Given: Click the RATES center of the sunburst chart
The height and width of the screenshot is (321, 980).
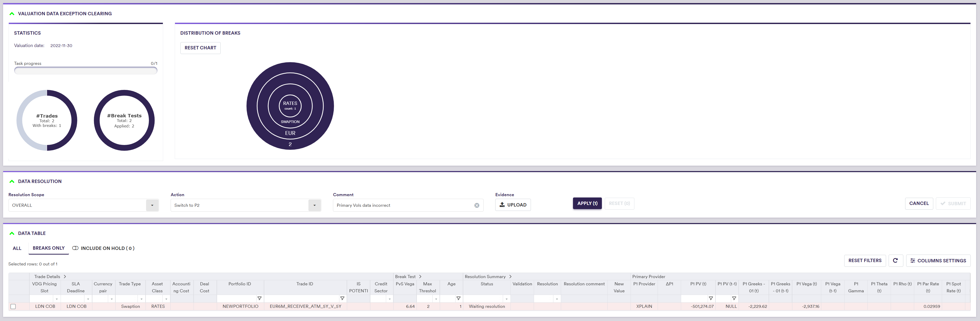Looking at the screenshot, I should click(290, 105).
